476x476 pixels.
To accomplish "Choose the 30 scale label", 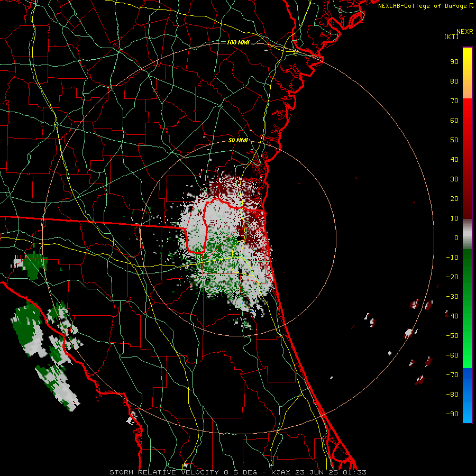I will coord(454,179).
